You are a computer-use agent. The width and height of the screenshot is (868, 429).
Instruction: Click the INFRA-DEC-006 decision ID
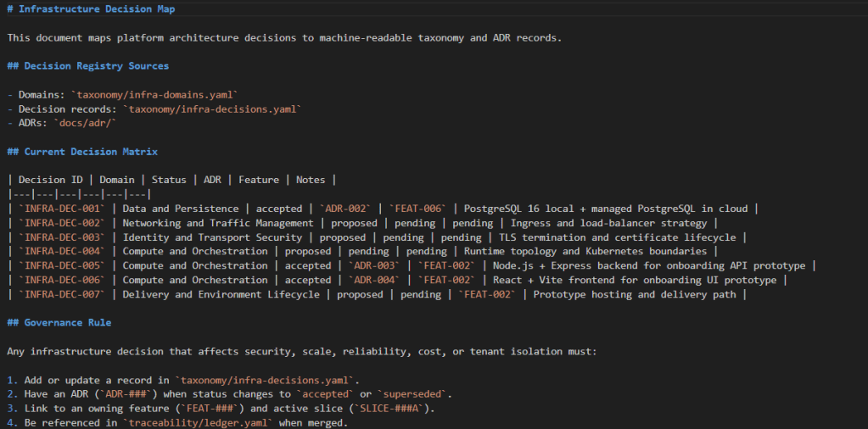[x=64, y=280]
